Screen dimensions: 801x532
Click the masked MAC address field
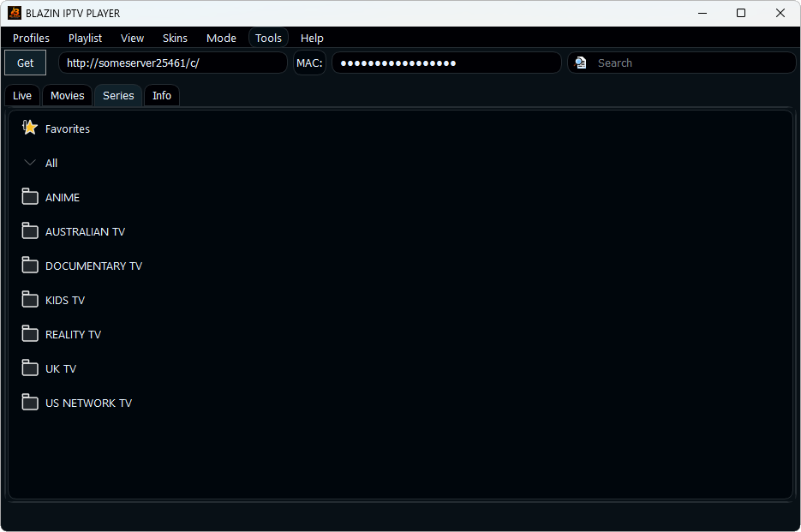pyautogui.click(x=446, y=63)
